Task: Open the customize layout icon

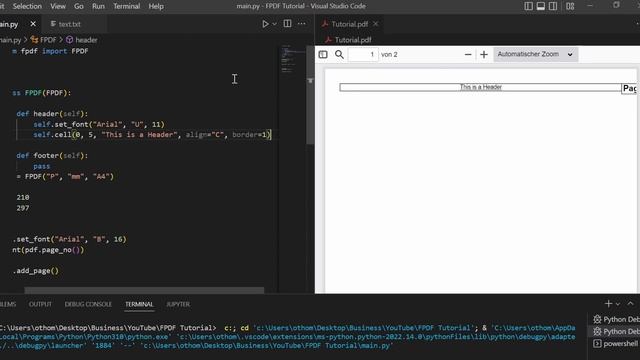Action: (570, 6)
